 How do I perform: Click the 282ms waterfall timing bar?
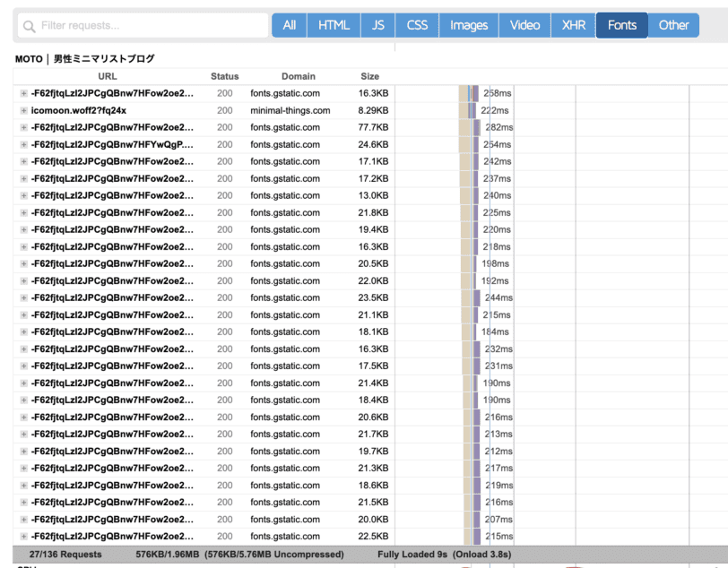[x=478, y=128]
